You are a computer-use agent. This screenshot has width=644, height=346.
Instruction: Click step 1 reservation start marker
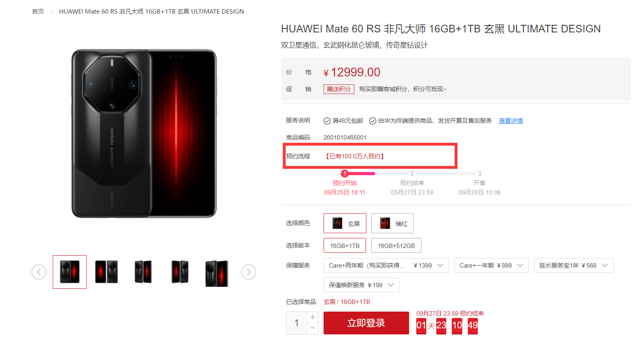click(x=345, y=174)
